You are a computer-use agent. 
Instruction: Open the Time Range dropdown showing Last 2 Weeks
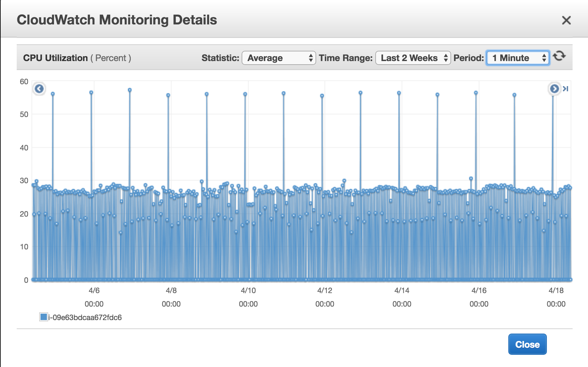(x=413, y=58)
